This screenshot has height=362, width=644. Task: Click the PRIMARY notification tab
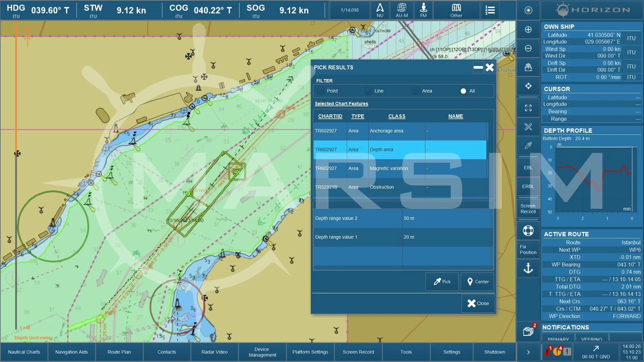(x=558, y=338)
